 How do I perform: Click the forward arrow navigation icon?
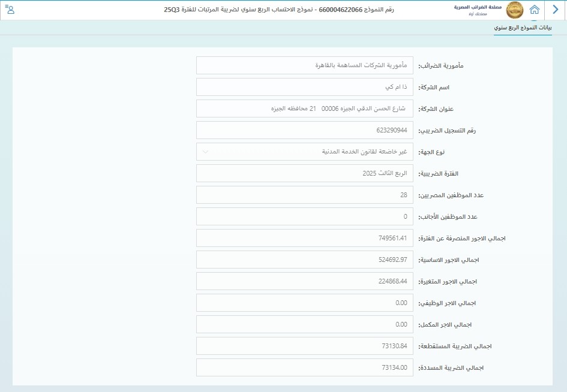556,10
